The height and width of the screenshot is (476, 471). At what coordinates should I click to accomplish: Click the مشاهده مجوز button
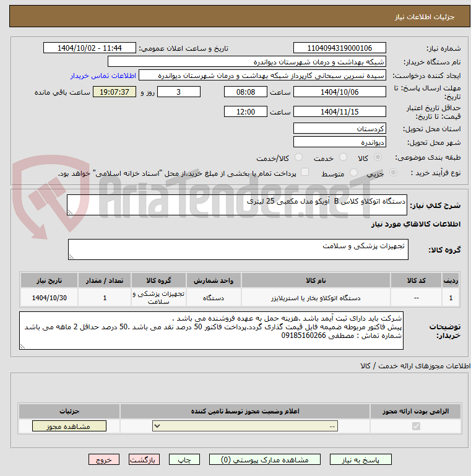(x=69, y=426)
